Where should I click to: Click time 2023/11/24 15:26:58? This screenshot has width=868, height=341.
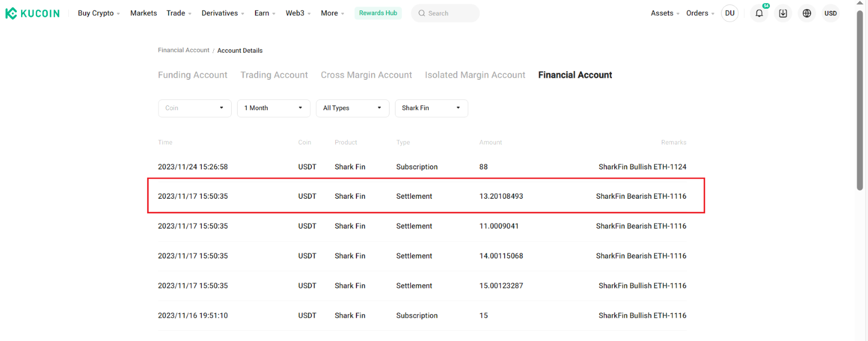pyautogui.click(x=193, y=167)
